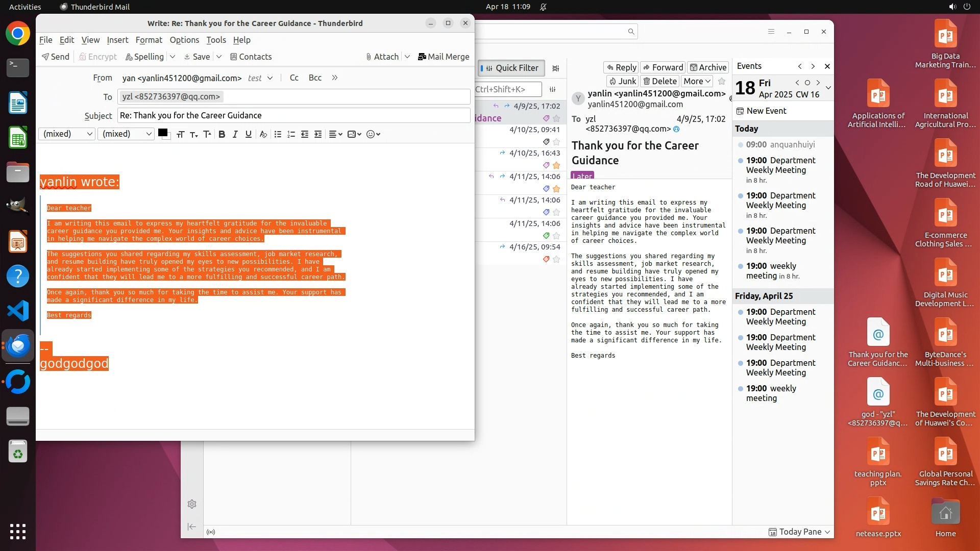Remove text styling with clear formatting icon
980x551 pixels.
pos(263,134)
